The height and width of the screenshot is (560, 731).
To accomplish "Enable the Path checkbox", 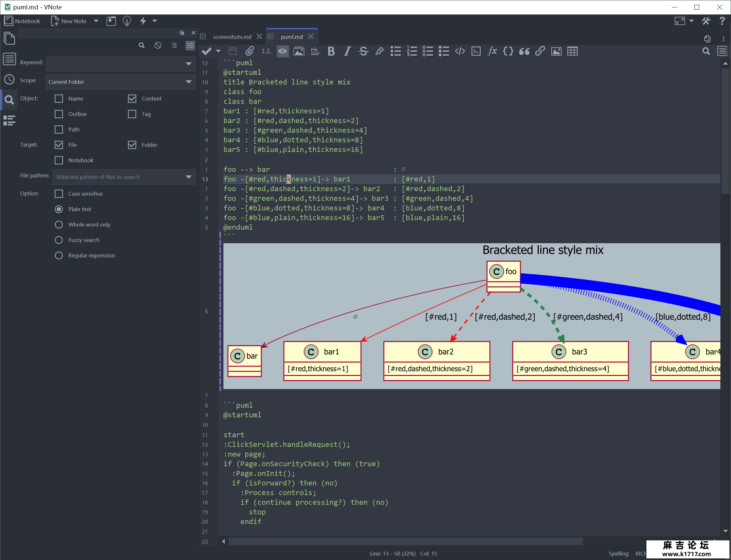I will tap(59, 129).
